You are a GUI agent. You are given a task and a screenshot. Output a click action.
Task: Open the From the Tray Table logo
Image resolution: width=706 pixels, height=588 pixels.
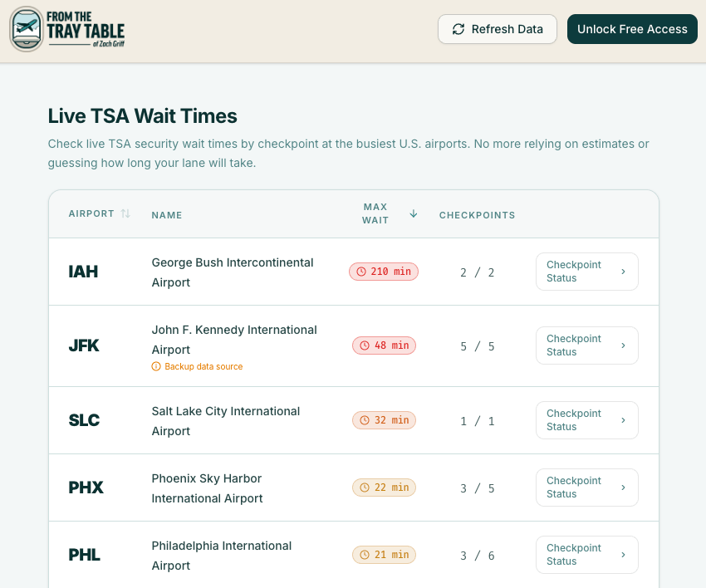tap(67, 29)
